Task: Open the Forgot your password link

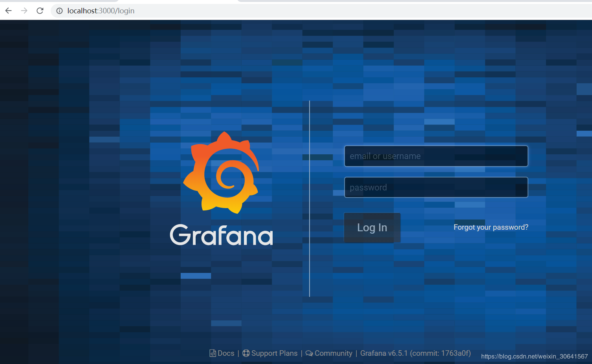Action: point(491,227)
